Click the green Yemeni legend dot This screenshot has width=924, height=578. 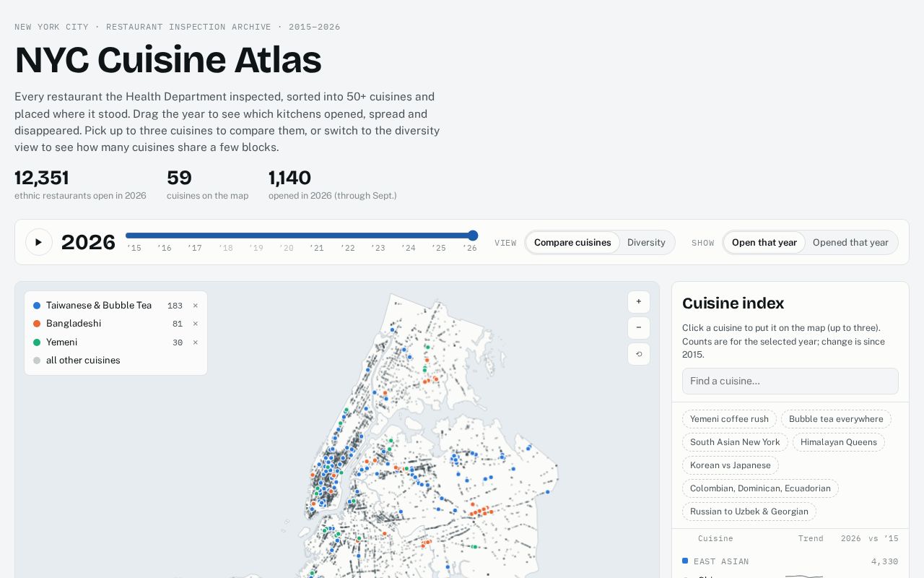[x=37, y=342]
